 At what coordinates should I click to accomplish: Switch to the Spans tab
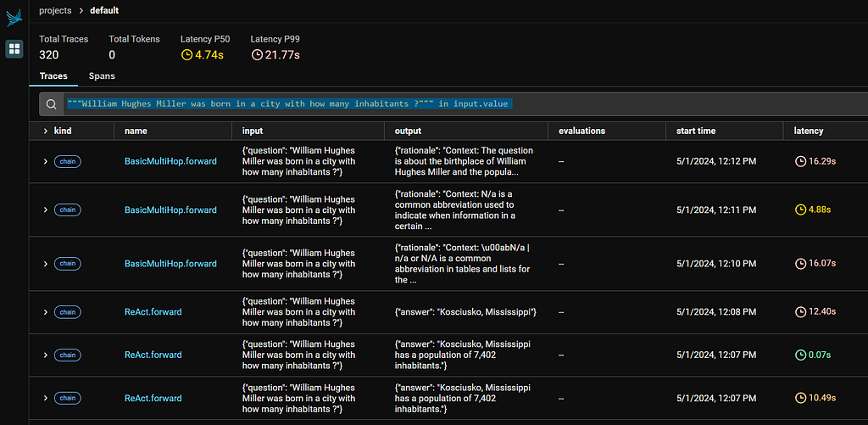click(102, 75)
